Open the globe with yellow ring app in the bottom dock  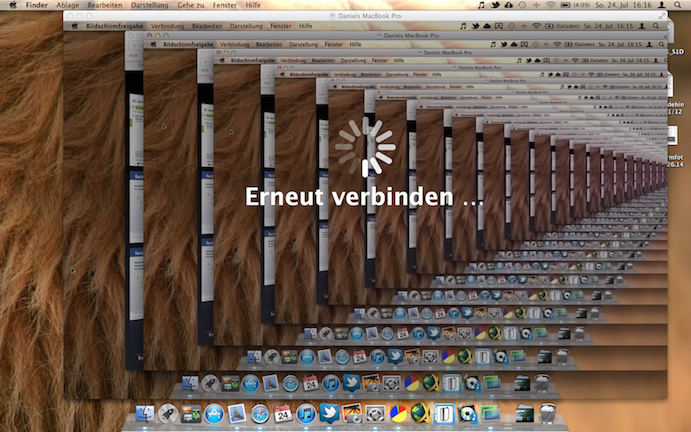pos(421,414)
